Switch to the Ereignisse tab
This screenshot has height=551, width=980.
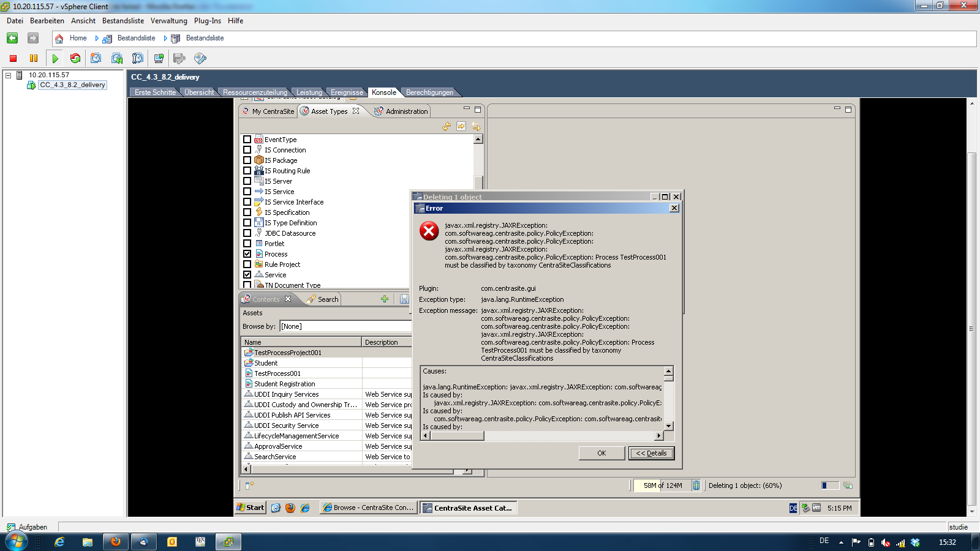click(347, 92)
